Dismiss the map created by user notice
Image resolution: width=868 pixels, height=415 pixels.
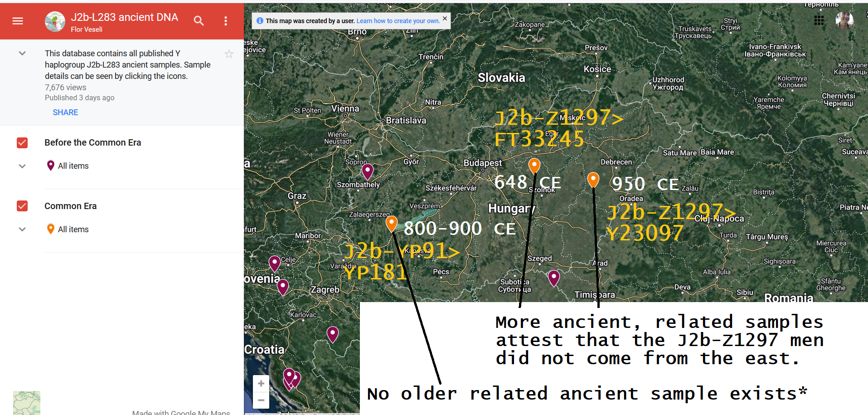(445, 19)
